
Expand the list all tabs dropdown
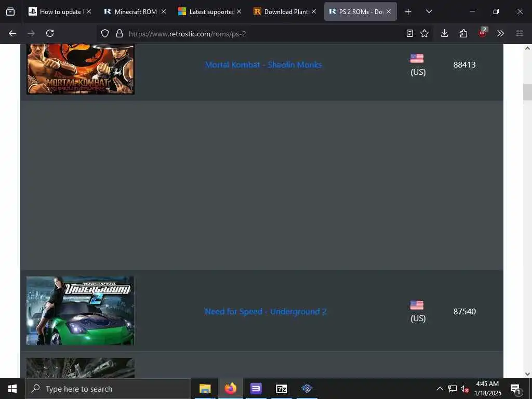(x=429, y=12)
